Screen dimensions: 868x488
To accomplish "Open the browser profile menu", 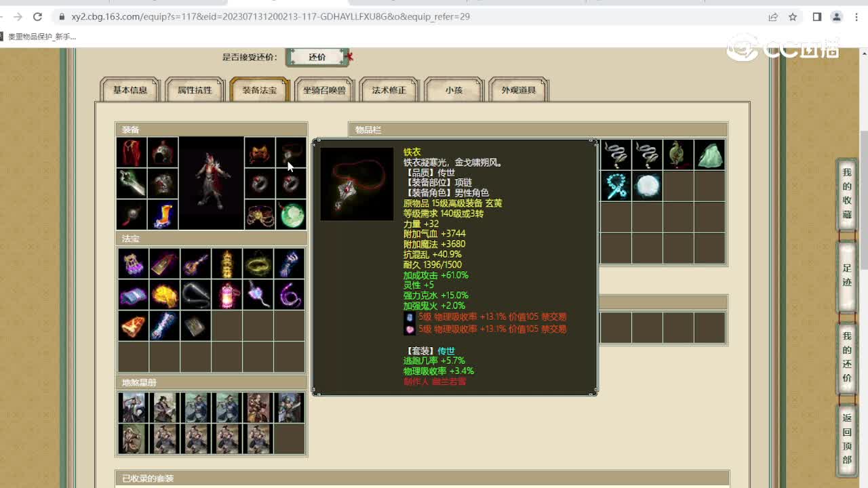I will pos(837,16).
